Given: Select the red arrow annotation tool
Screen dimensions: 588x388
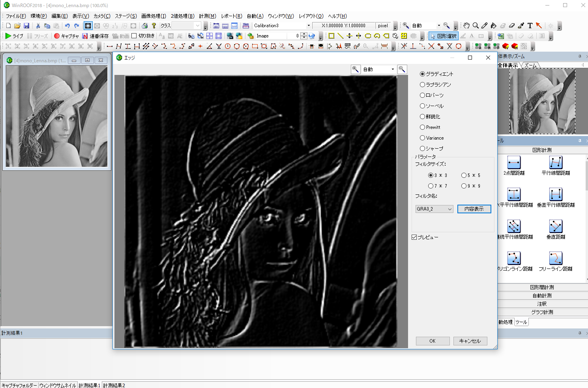Looking at the screenshot, I should 539,26.
